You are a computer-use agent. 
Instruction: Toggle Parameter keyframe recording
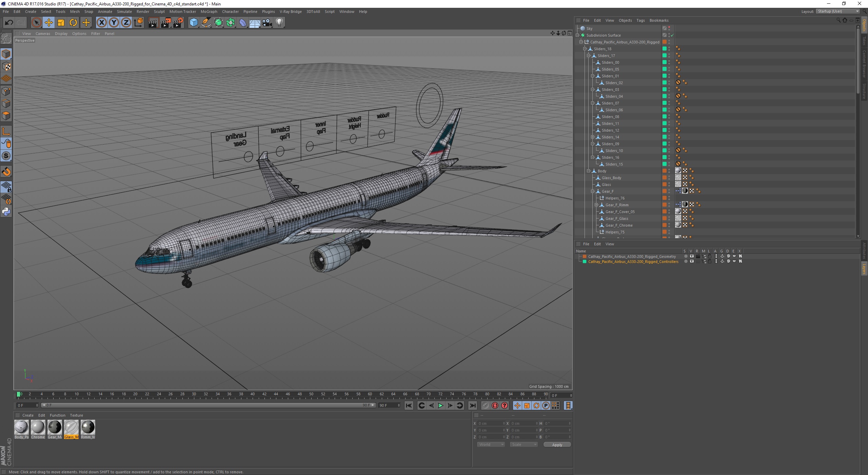point(546,405)
